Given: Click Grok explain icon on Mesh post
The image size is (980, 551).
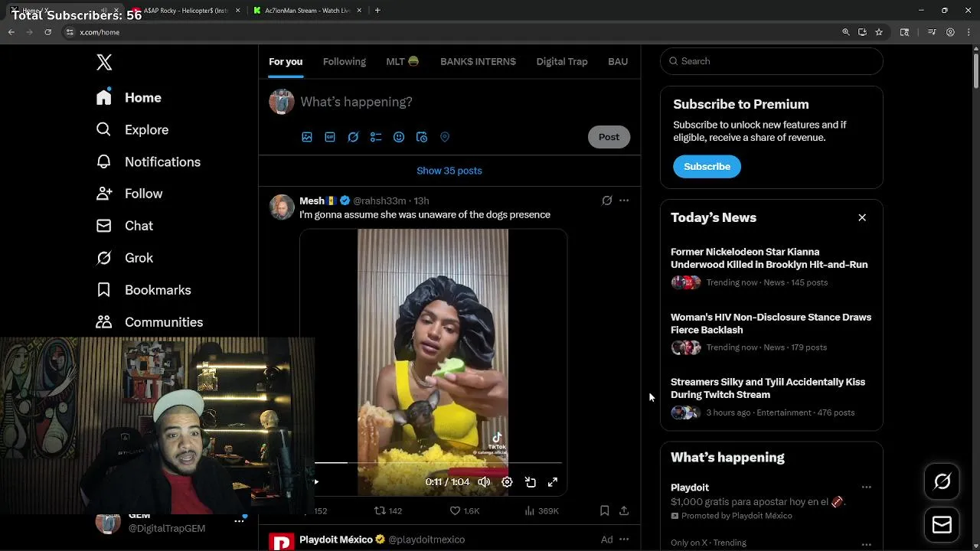Looking at the screenshot, I should click(607, 201).
